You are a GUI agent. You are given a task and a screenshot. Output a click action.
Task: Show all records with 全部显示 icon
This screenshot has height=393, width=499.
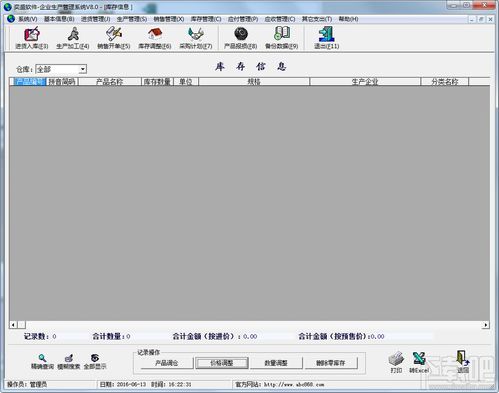[95, 362]
